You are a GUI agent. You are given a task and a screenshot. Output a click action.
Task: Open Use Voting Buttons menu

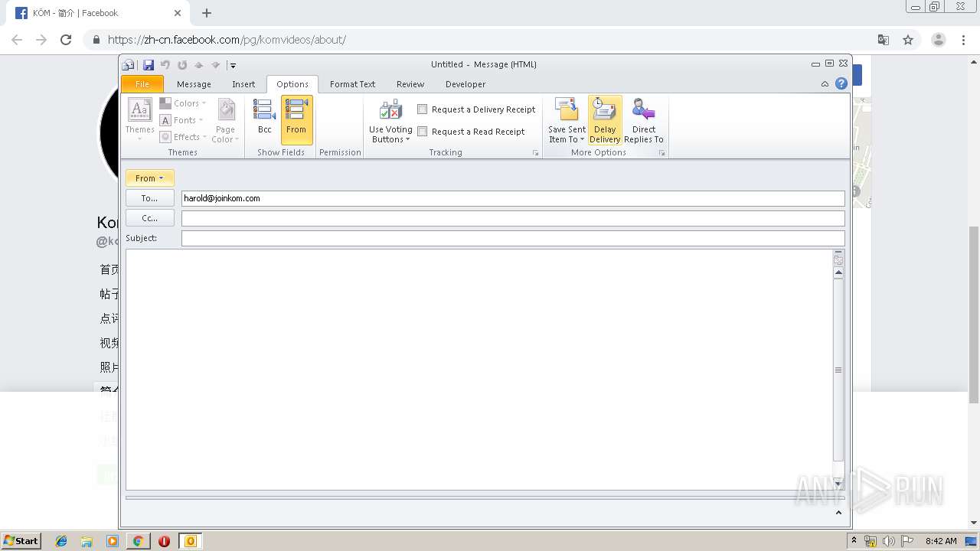coord(390,121)
